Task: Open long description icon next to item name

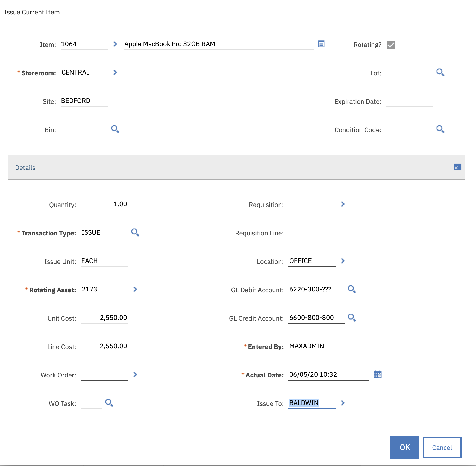Action: pos(321,44)
